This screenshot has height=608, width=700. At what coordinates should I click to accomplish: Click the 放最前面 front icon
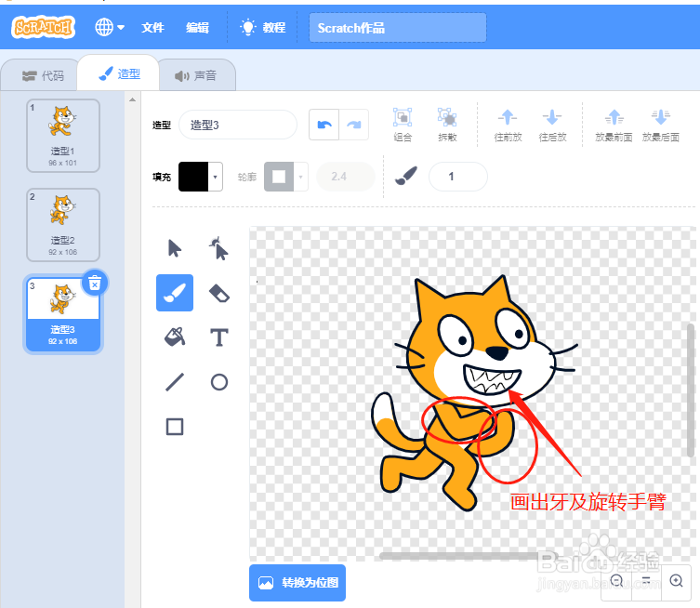click(x=614, y=125)
